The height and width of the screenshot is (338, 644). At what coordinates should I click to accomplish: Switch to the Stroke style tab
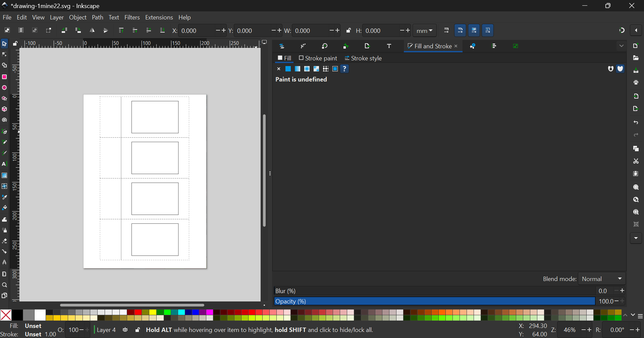pyautogui.click(x=363, y=58)
